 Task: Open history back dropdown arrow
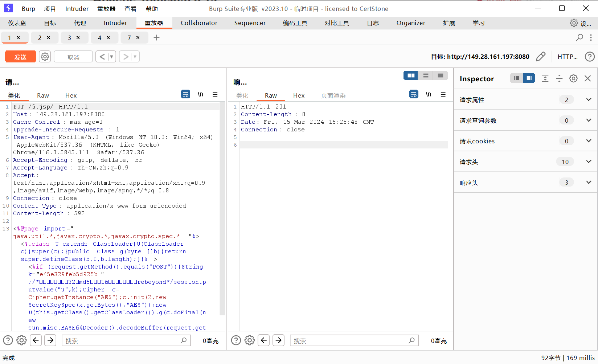[x=112, y=57]
